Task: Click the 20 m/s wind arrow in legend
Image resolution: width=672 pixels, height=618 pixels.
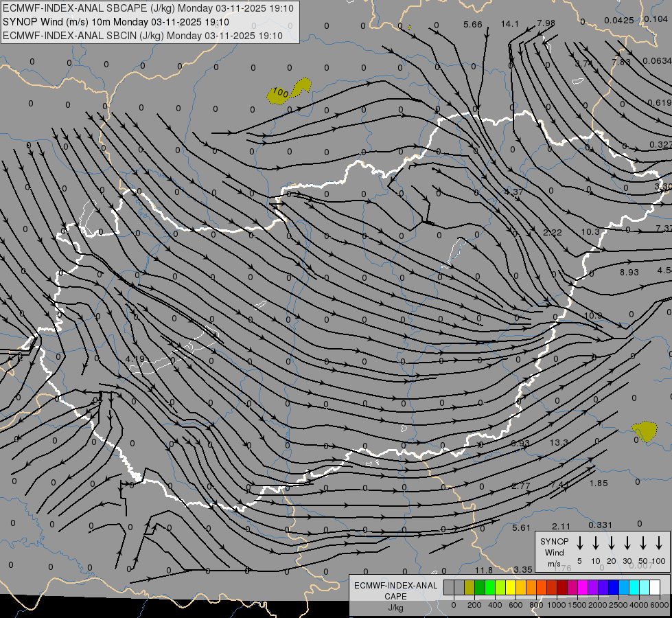Action: click(x=612, y=542)
